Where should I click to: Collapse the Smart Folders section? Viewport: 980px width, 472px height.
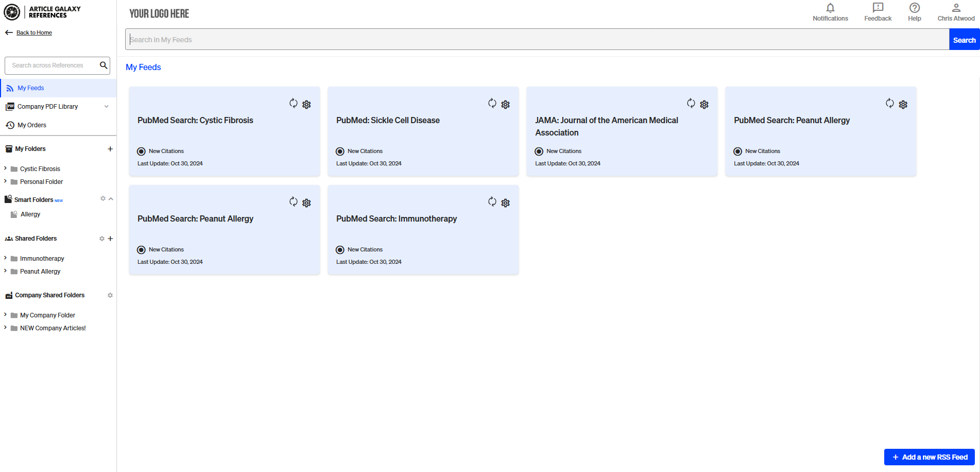(x=111, y=199)
